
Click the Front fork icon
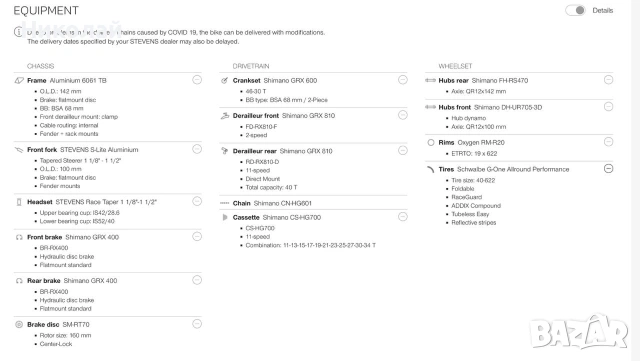click(x=19, y=150)
